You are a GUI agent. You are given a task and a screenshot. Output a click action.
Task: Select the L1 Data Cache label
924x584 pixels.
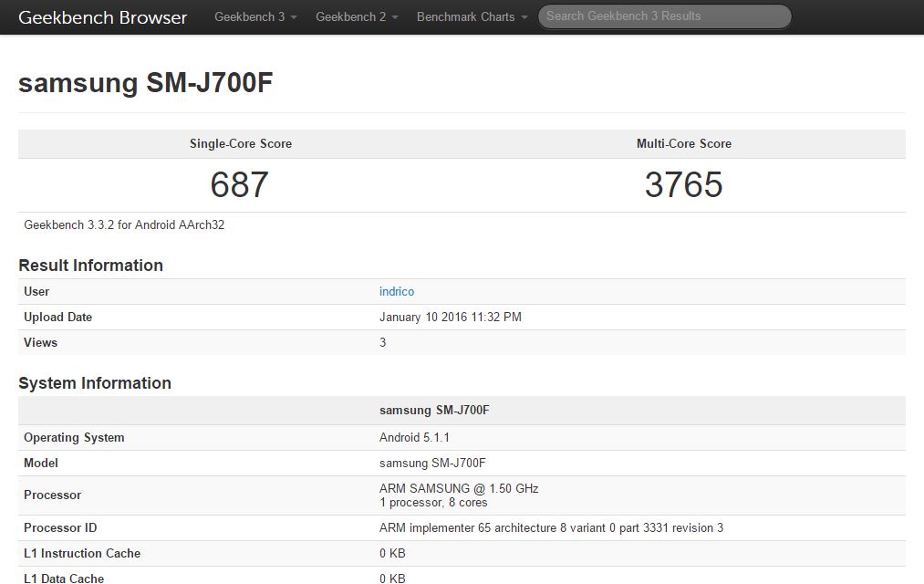click(64, 579)
